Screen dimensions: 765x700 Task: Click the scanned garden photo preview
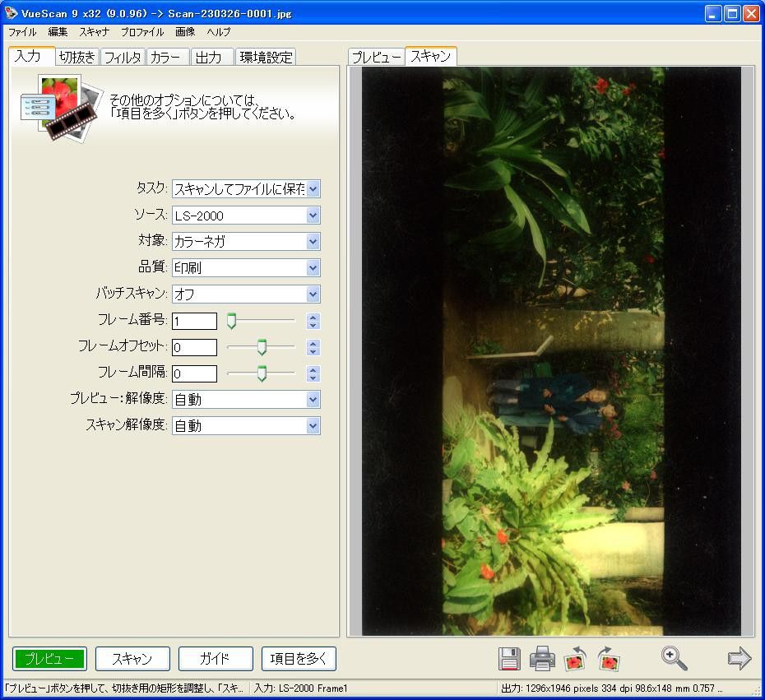[x=551, y=351]
